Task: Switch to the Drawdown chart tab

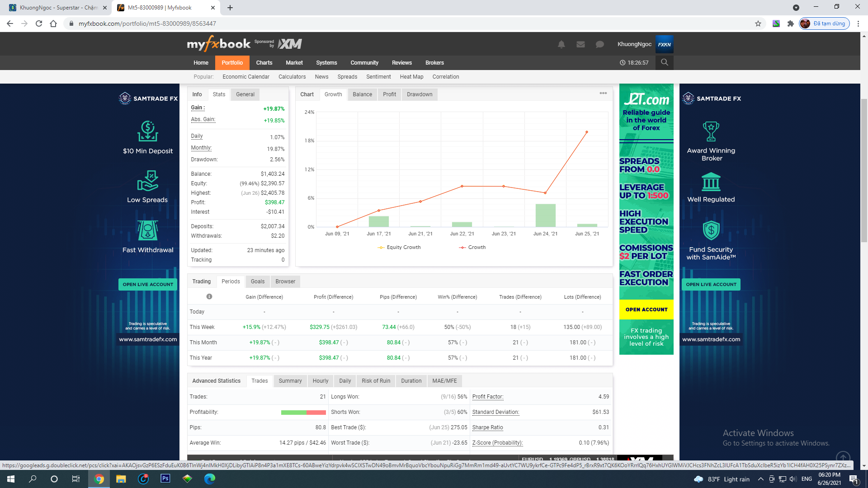Action: point(419,94)
